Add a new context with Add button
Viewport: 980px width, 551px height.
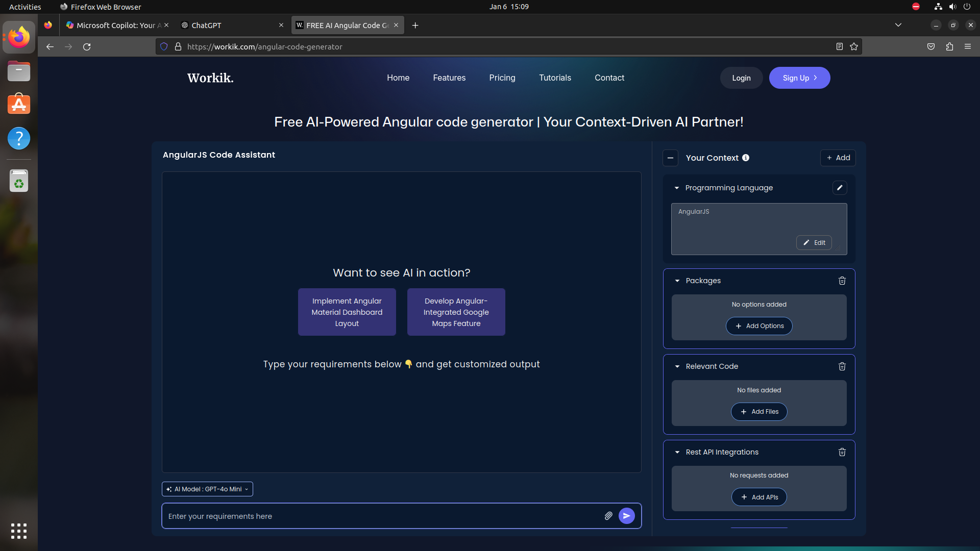tap(838, 158)
